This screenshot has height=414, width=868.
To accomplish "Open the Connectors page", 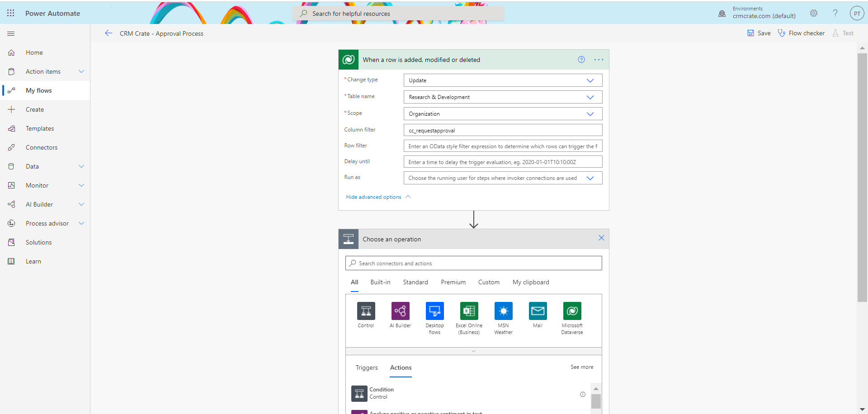I will (x=42, y=147).
